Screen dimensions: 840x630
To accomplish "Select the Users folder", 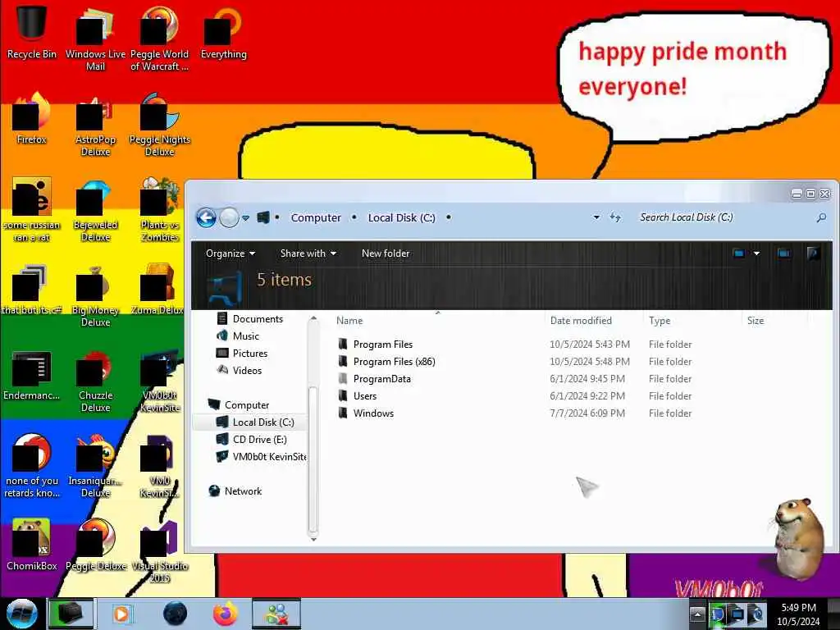I will (x=358, y=396).
